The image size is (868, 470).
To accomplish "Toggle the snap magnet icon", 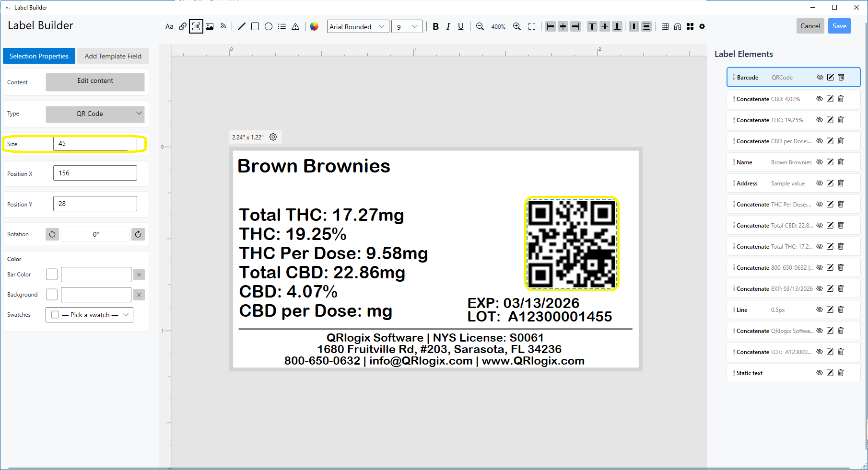I will coord(678,26).
